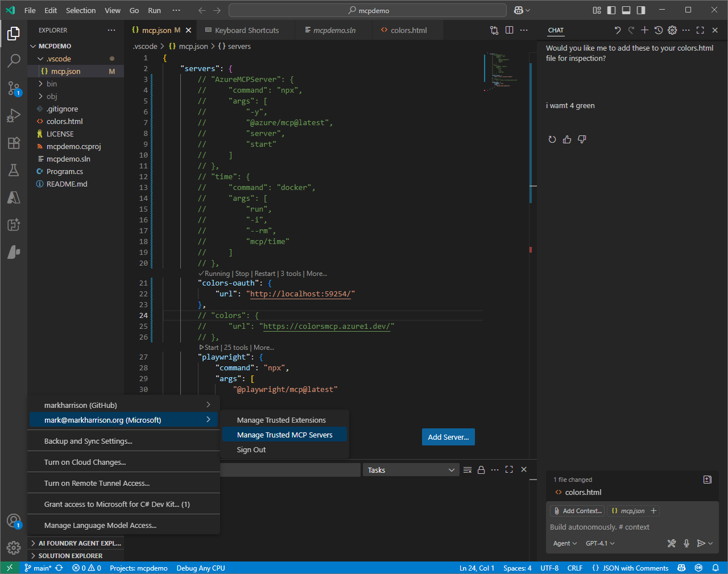Toggle the bottom panel visibility
Image resolution: width=728 pixels, height=574 pixels.
pyautogui.click(x=626, y=10)
